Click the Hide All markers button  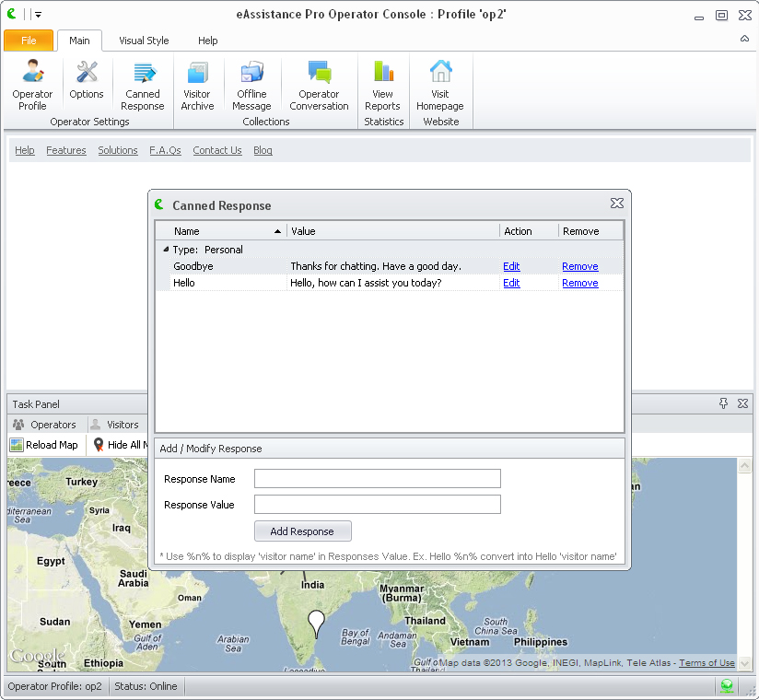120,445
